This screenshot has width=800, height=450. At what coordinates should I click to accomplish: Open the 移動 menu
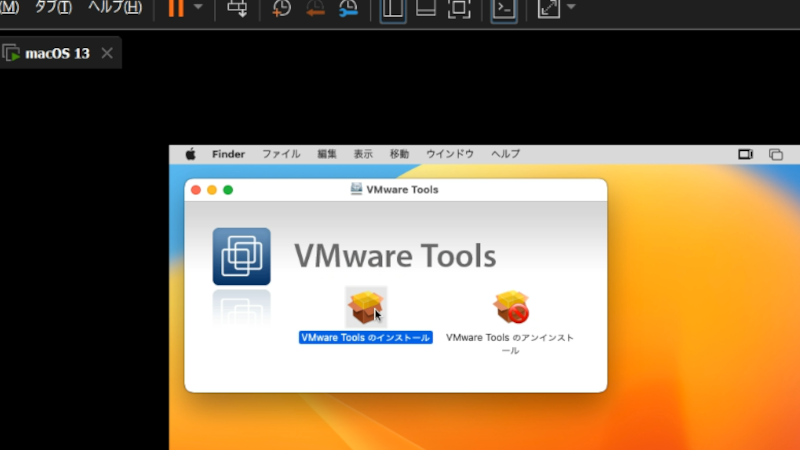pyautogui.click(x=399, y=154)
